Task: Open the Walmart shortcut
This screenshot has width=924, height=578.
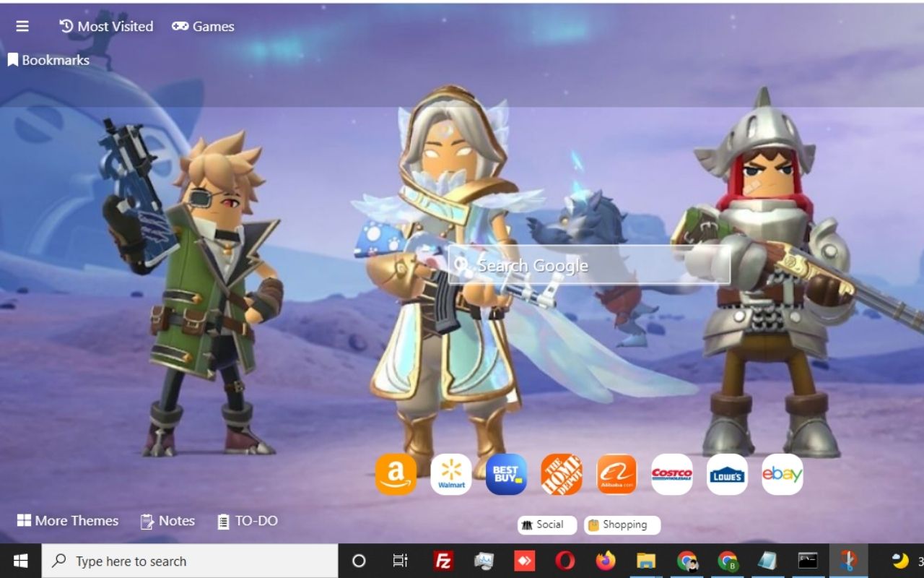Action: click(451, 474)
